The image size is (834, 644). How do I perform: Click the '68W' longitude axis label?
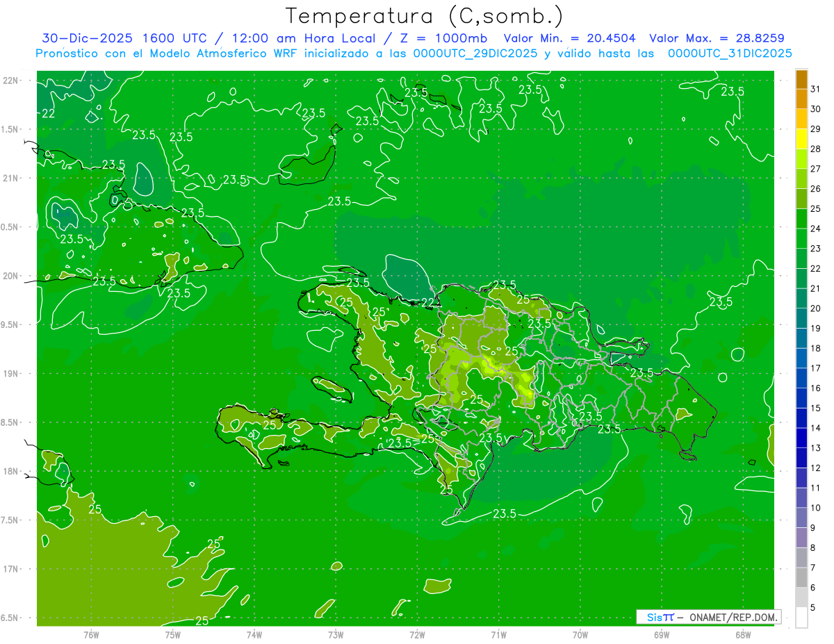[743, 634]
